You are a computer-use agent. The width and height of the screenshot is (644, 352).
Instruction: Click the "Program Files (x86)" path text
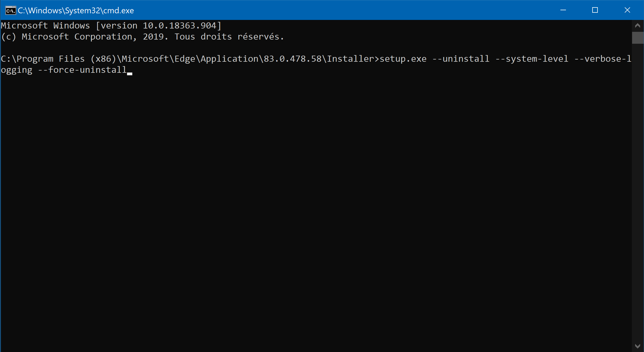tap(66, 59)
